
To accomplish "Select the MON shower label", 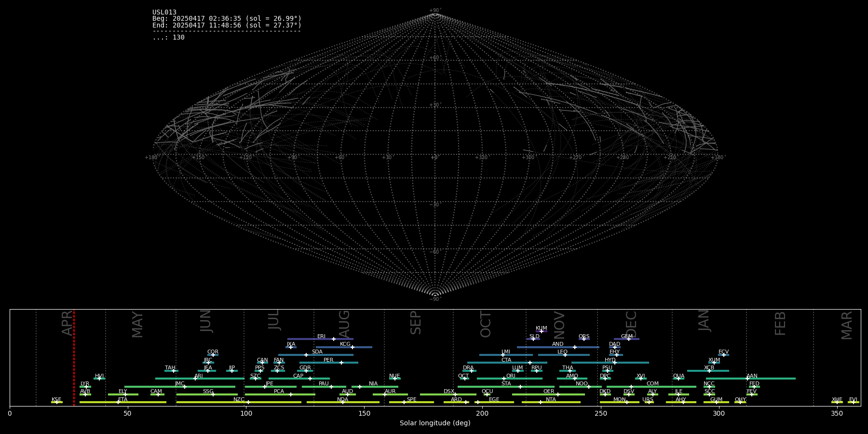I will pyautogui.click(x=620, y=400).
